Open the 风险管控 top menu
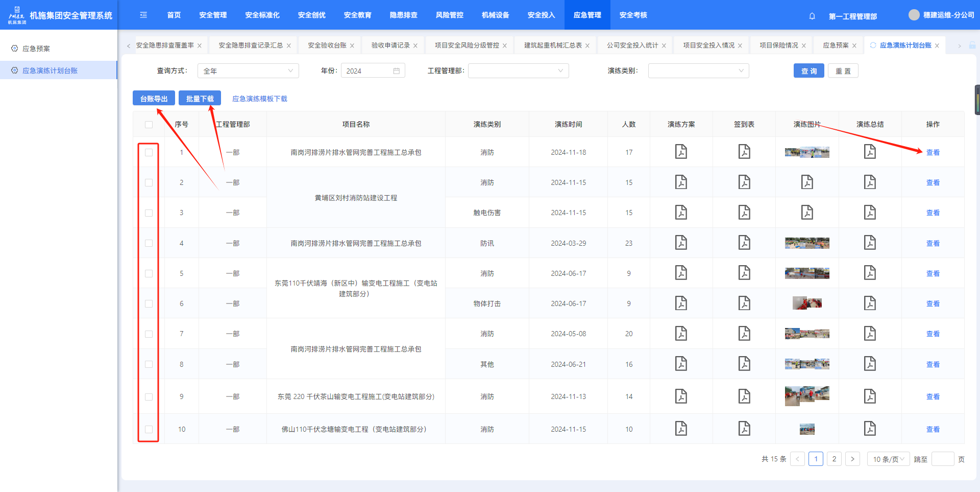The width and height of the screenshot is (980, 492). click(449, 15)
